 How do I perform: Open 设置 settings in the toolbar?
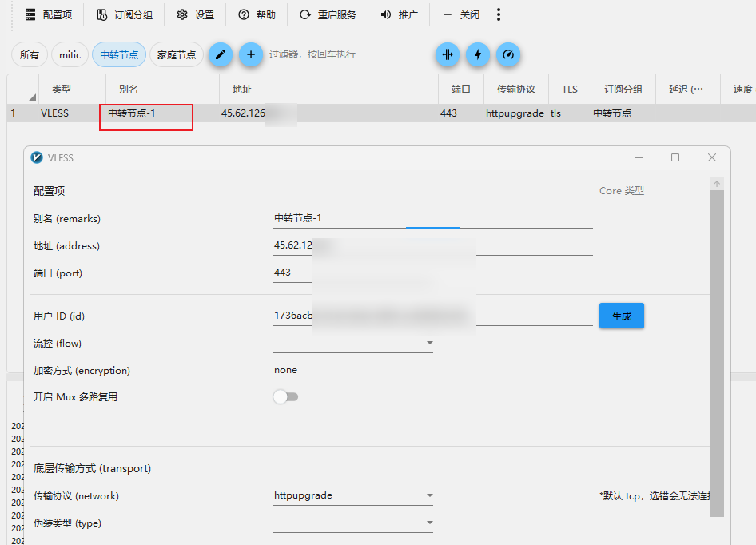(196, 14)
